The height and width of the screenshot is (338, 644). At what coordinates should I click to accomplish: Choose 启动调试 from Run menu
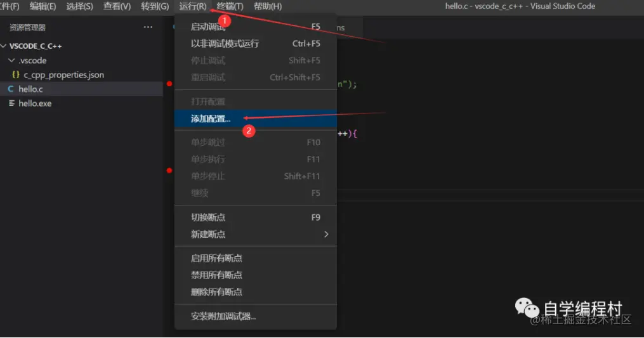pyautogui.click(x=256, y=27)
